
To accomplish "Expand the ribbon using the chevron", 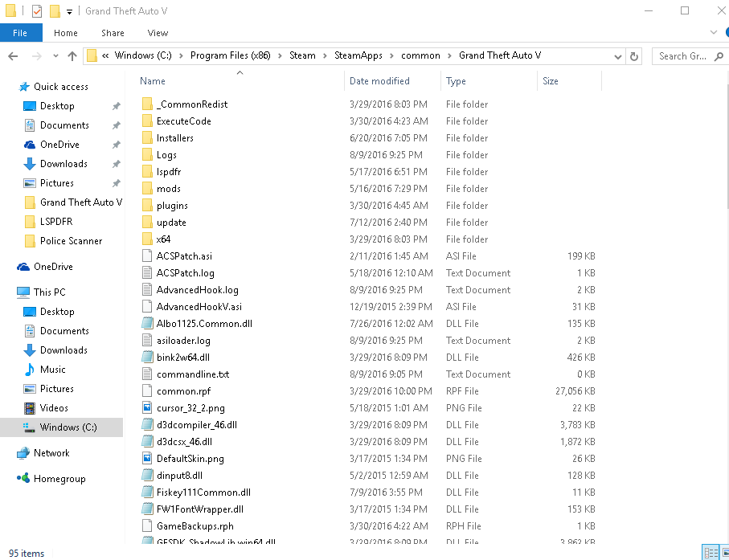I will point(714,32).
